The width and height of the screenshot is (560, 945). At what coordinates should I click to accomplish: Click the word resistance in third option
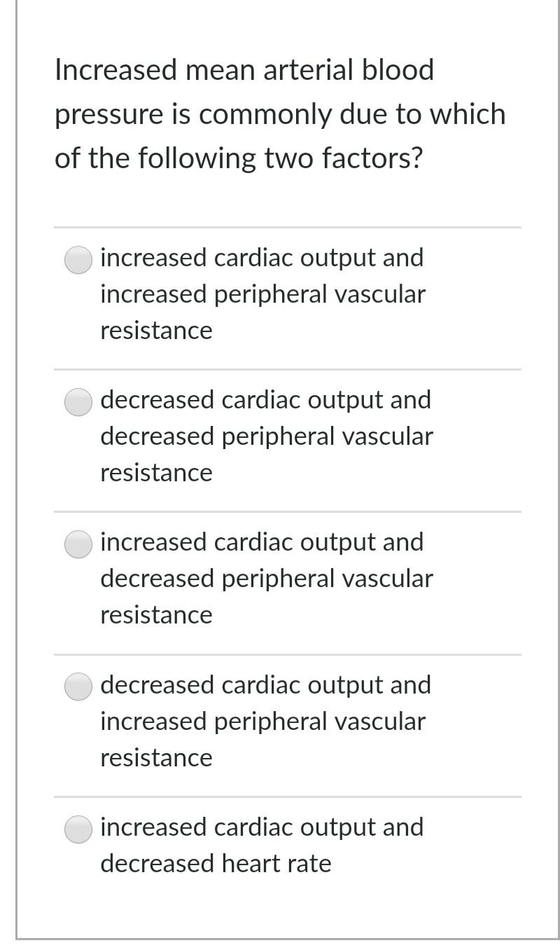156,614
